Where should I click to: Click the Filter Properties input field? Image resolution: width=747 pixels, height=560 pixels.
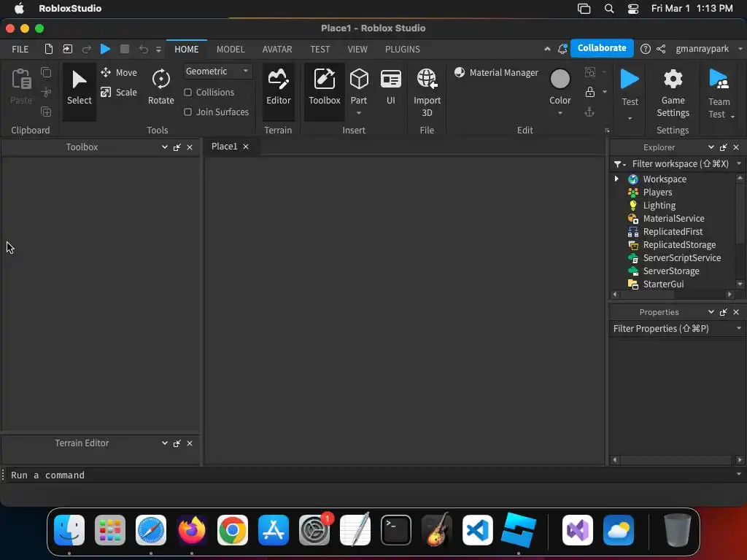(x=673, y=329)
